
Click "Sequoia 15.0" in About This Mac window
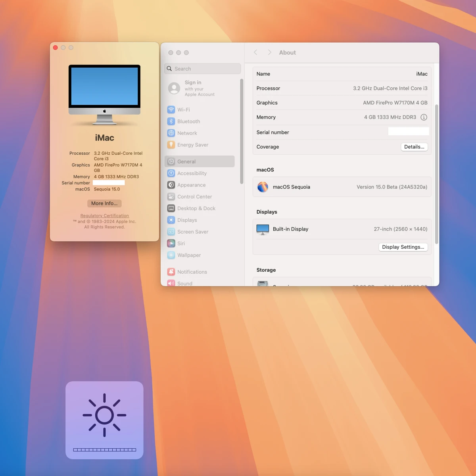click(107, 189)
